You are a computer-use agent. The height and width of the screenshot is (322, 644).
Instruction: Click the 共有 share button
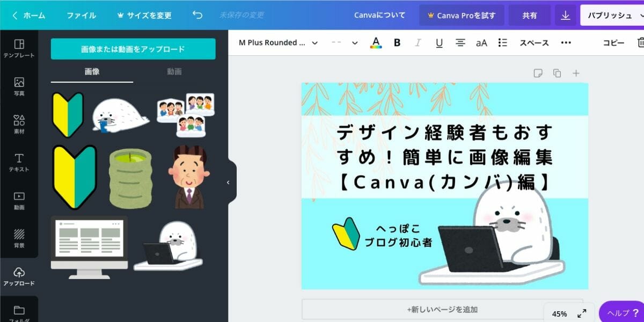[530, 15]
